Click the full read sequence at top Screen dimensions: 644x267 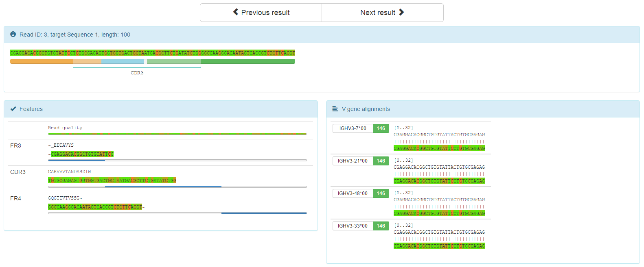point(153,53)
